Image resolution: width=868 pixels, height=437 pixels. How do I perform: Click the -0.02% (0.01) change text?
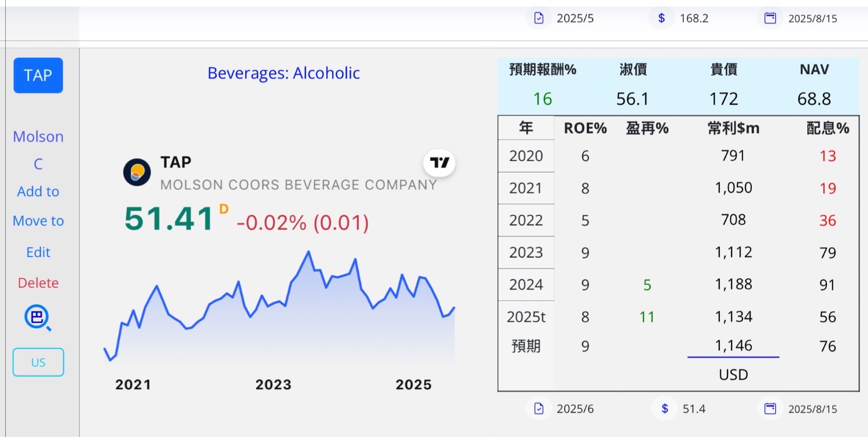pyautogui.click(x=303, y=223)
